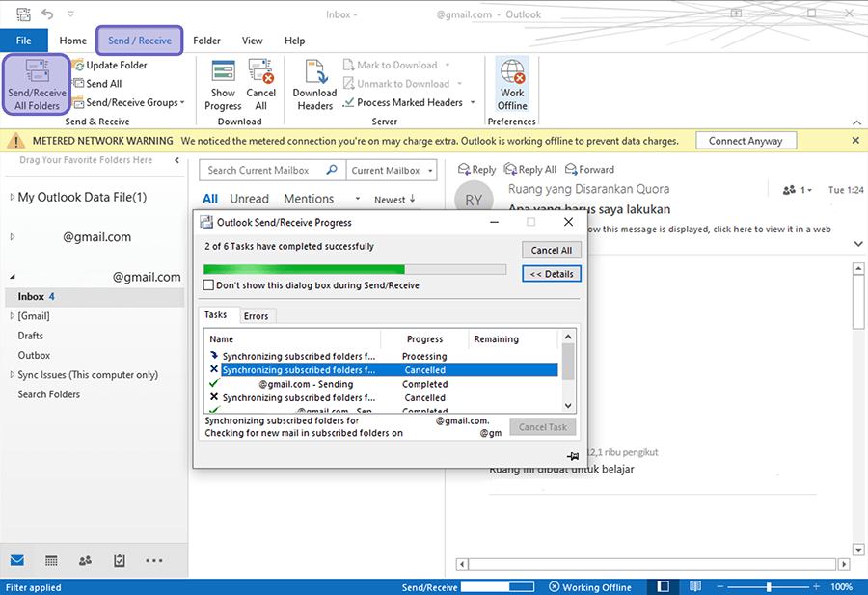Open the Process Marked Headers dropdown arrow
The width and height of the screenshot is (868, 595).
(x=473, y=102)
